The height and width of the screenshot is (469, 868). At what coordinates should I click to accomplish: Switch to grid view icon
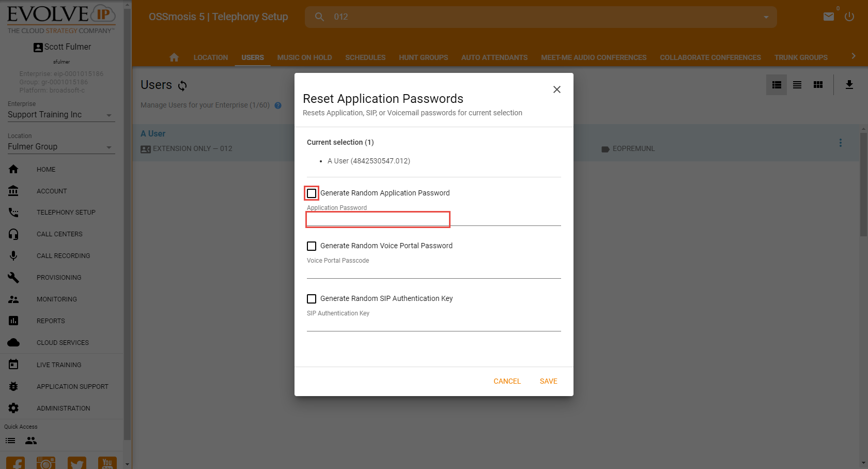click(817, 85)
